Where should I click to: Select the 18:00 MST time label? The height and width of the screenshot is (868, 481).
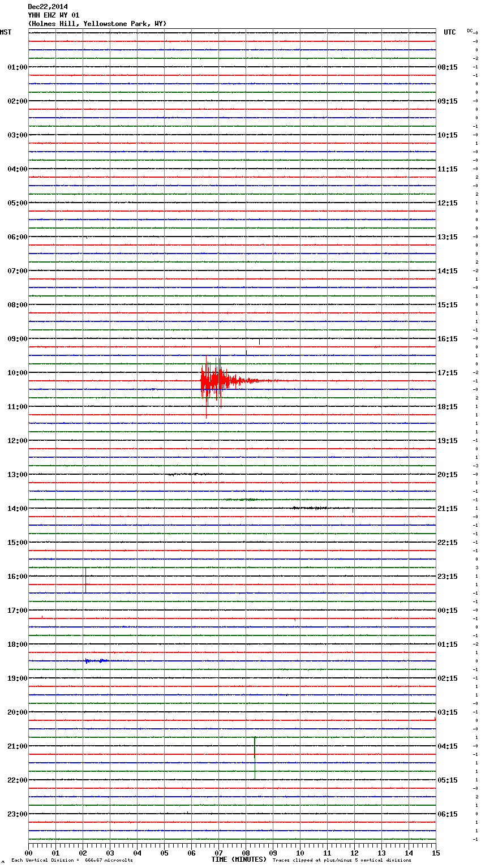(x=18, y=644)
